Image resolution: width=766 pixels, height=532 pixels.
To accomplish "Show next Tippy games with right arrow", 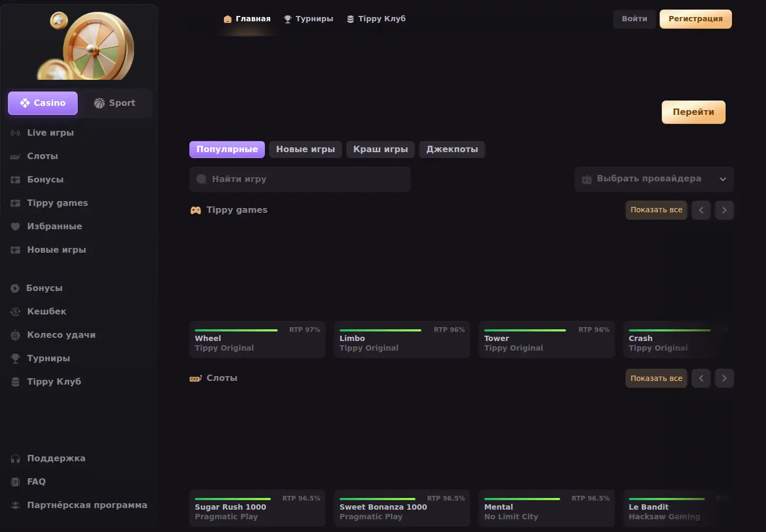I will [725, 210].
